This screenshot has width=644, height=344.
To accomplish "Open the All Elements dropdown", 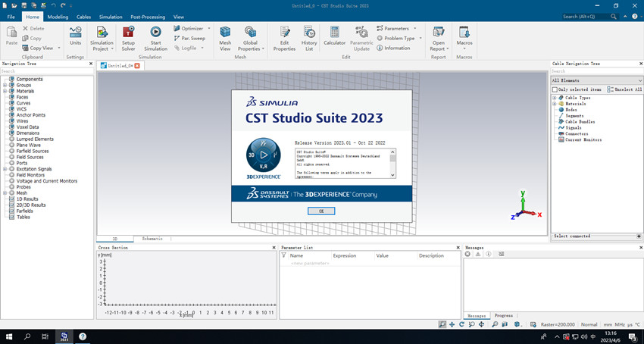I will 597,80.
